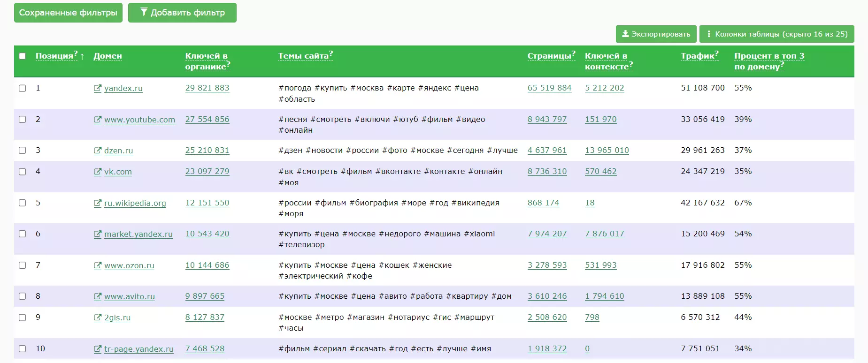Viewport: 868px width, 363px height.
Task: Click Экспортировать button
Action: point(656,34)
